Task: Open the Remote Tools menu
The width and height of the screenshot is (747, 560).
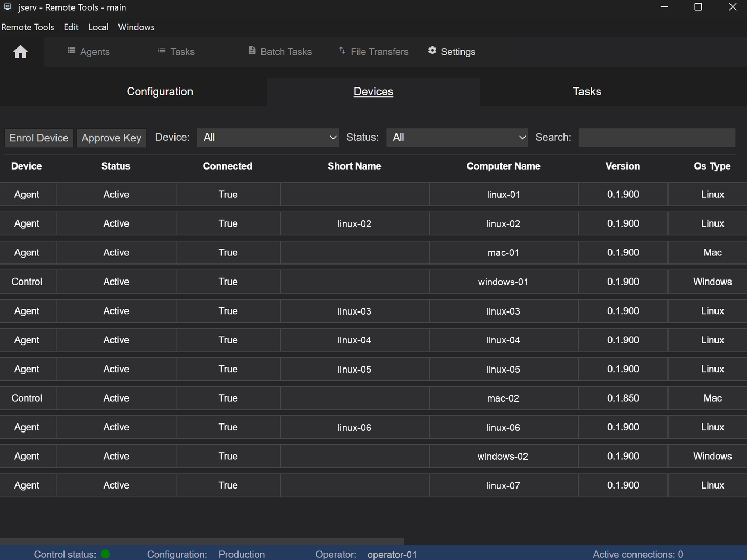Action: (x=28, y=27)
